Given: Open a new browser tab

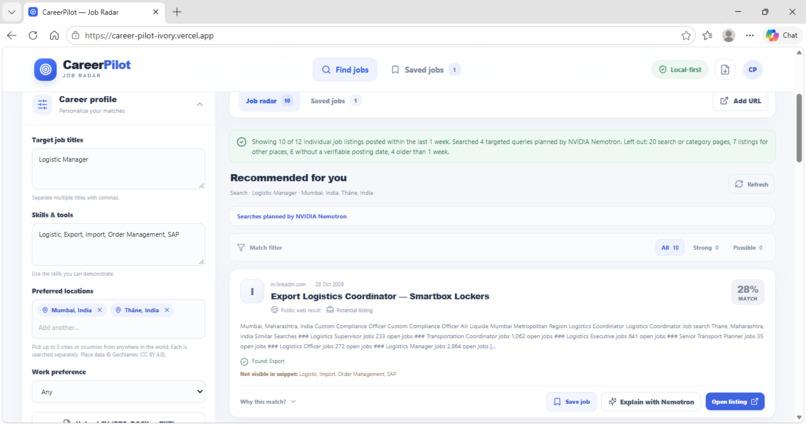Looking at the screenshot, I should (177, 12).
